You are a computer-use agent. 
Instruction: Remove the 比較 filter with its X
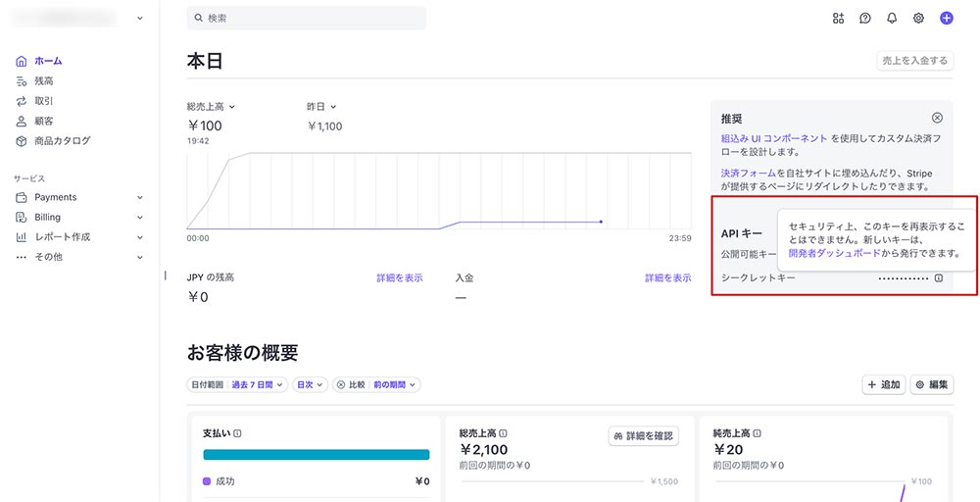tap(341, 385)
